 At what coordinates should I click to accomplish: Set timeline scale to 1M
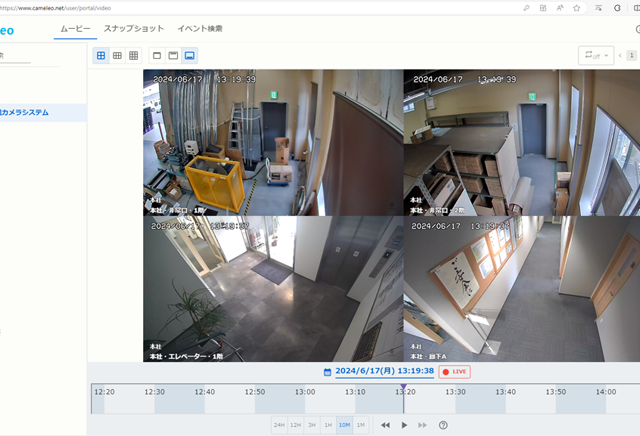pyautogui.click(x=360, y=425)
